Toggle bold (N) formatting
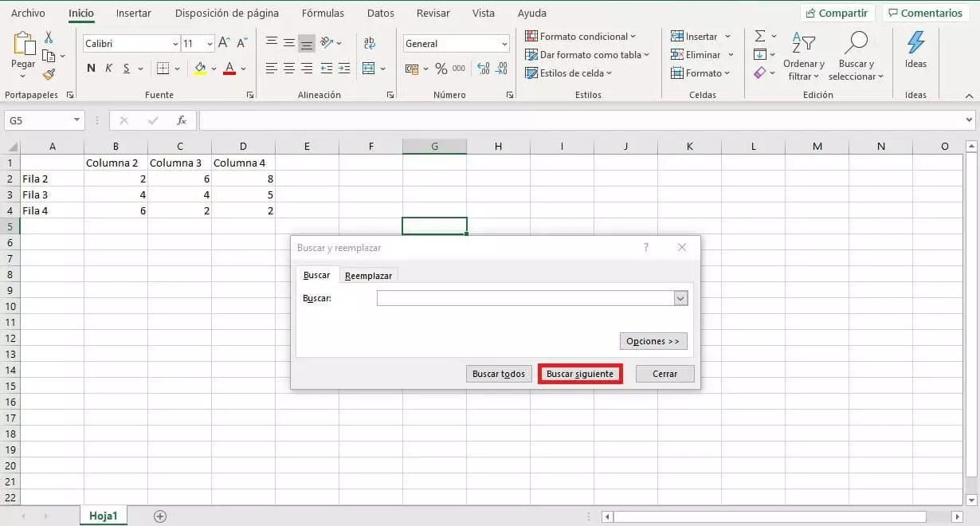Viewport: 980px width, 526px height. (91, 69)
